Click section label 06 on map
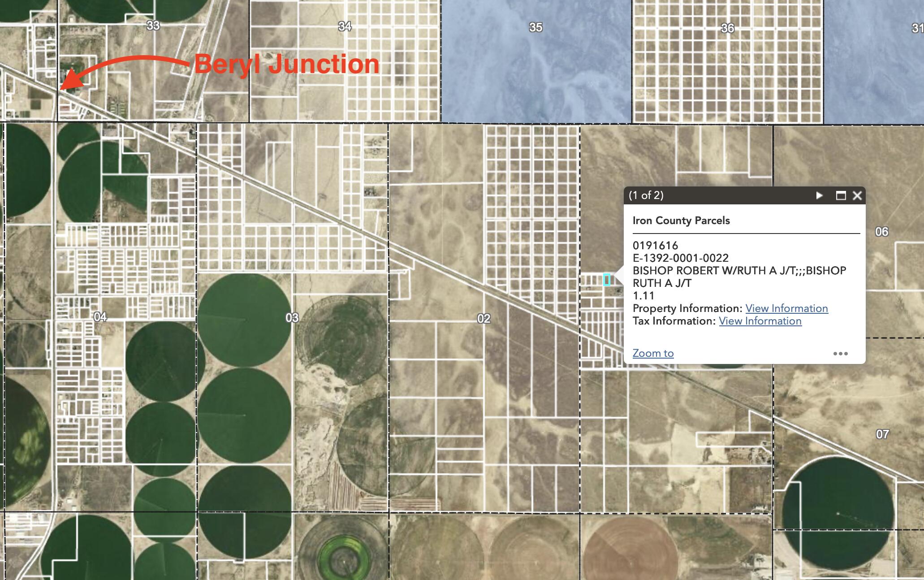Viewport: 924px width, 580px height. 881,232
